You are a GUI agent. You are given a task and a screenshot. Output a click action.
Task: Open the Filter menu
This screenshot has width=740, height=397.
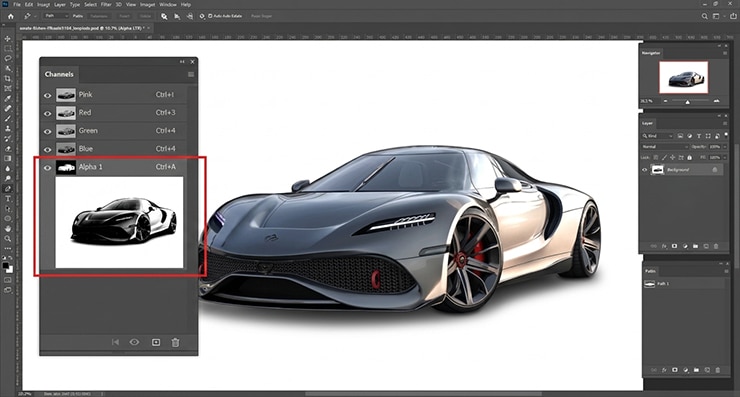coord(106,4)
